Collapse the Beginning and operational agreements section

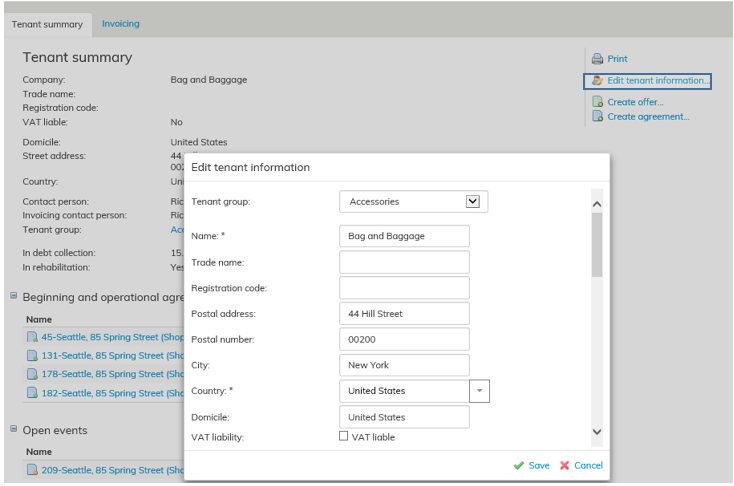(x=13, y=297)
